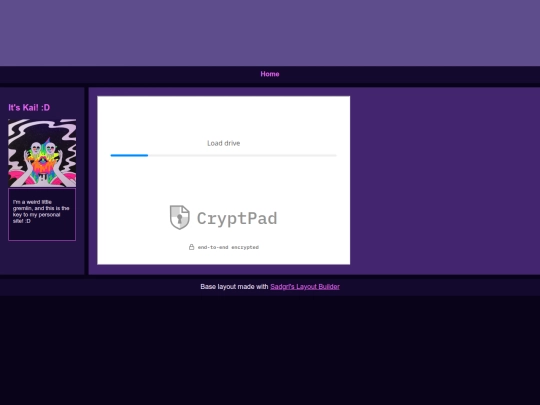Click the "Load drive" status text
540x405 pixels.
224,143
